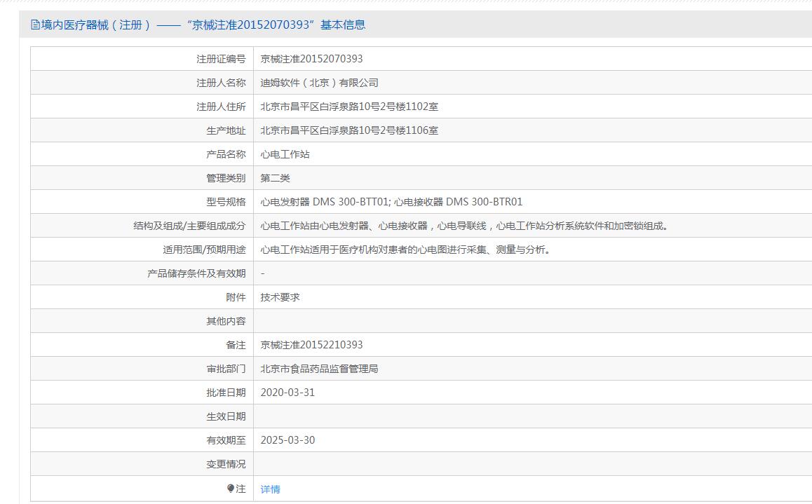Screen dimensions: 812x504
Task: Click the 生产地址 label
Action: (226, 130)
